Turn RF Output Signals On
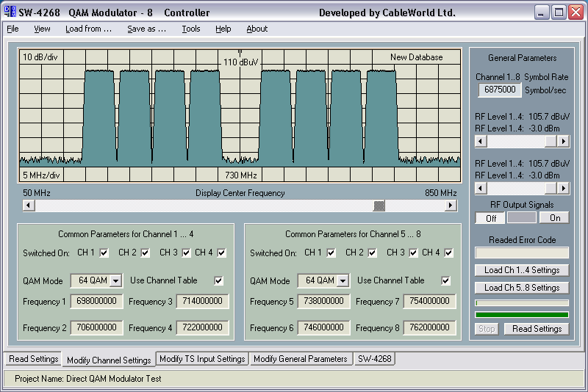The image size is (588, 392). (555, 218)
